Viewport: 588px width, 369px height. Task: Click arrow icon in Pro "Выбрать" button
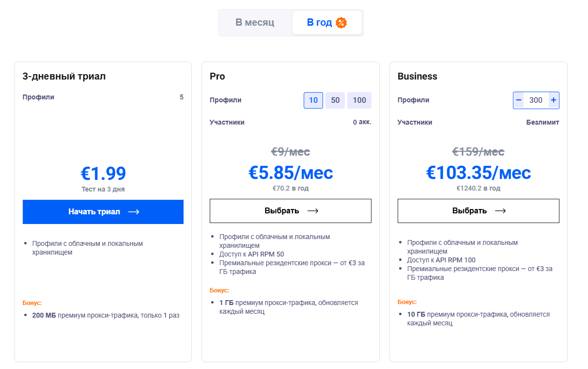313,211
